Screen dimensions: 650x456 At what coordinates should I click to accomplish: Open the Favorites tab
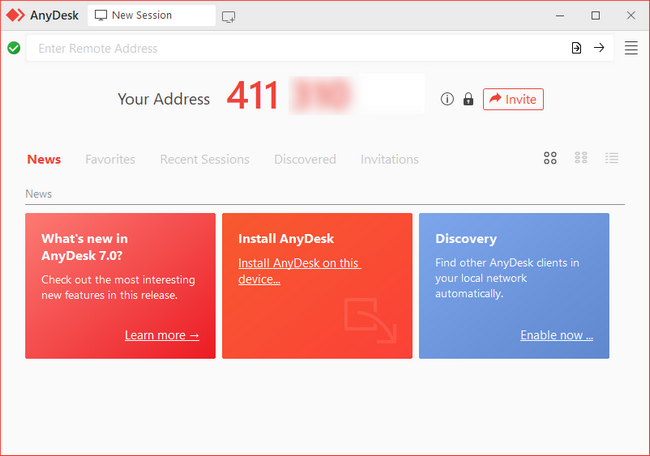pos(110,159)
